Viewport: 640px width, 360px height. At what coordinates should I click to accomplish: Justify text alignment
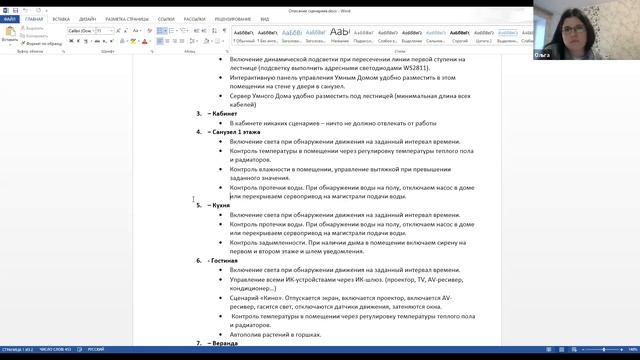(182, 41)
